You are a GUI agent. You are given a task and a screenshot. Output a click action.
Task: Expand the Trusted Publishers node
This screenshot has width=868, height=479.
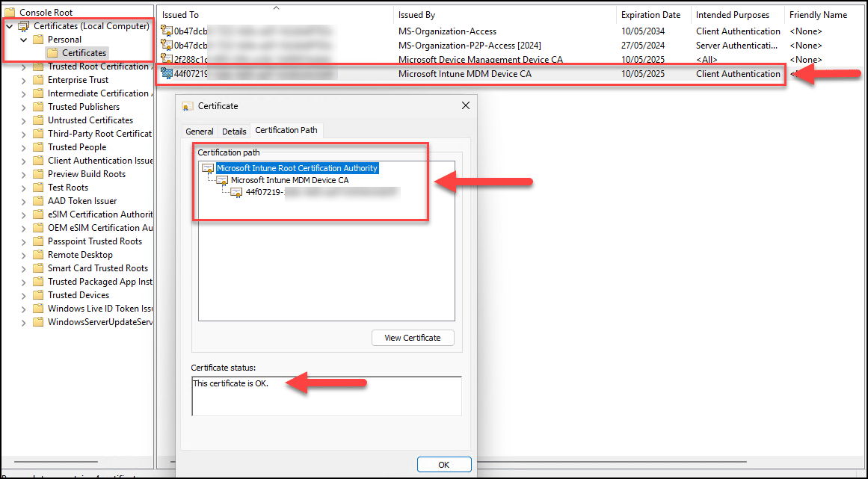[x=23, y=107]
